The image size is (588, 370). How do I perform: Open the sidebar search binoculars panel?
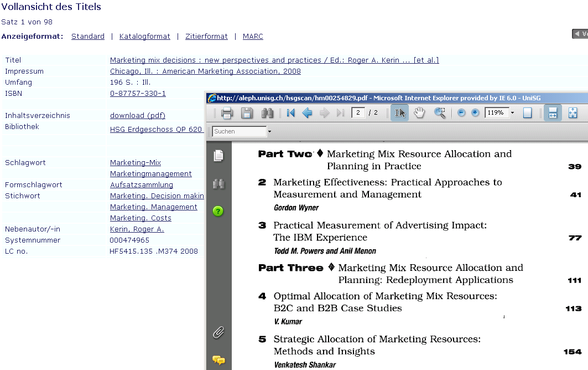[x=218, y=184]
